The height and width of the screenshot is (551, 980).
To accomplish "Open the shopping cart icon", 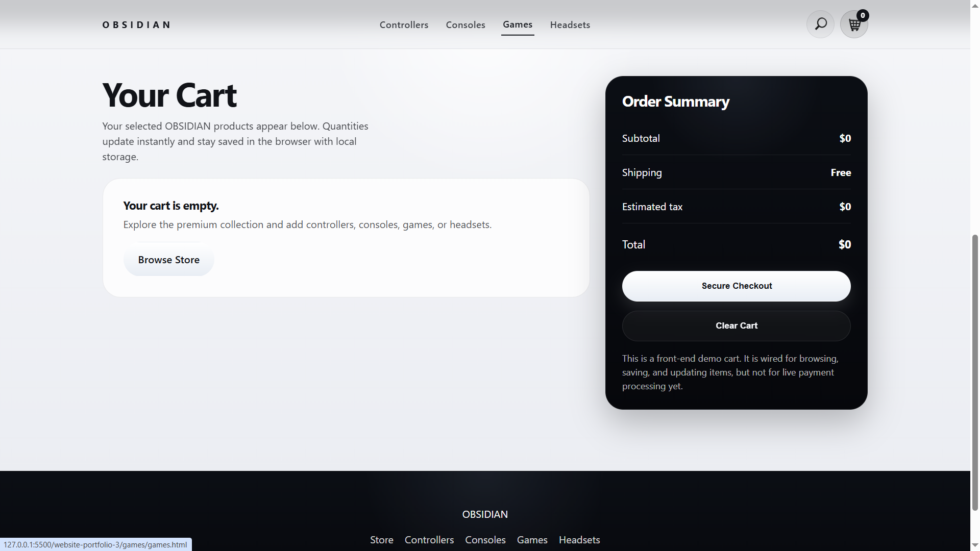I will 854,25.
